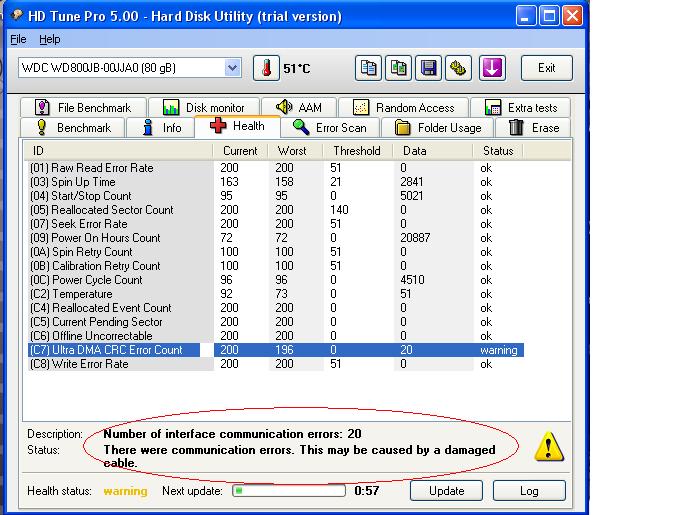Click the HD Tune Pro title bar icon
The image size is (680, 515).
tap(17, 16)
